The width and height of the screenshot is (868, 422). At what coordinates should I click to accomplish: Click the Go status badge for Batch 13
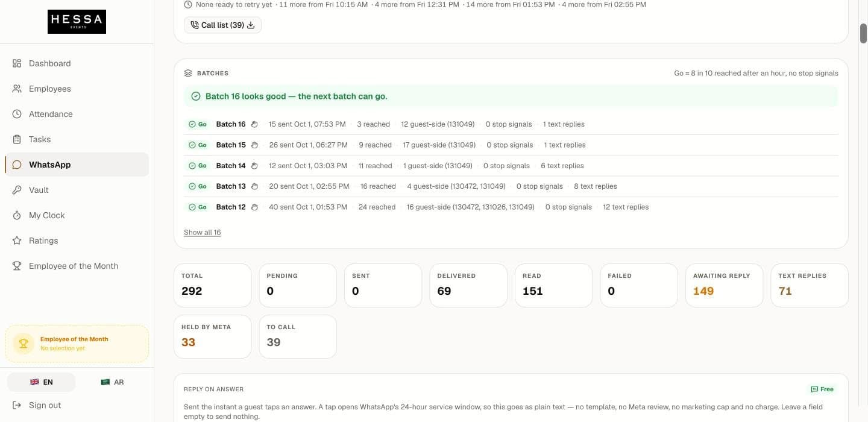tap(198, 186)
